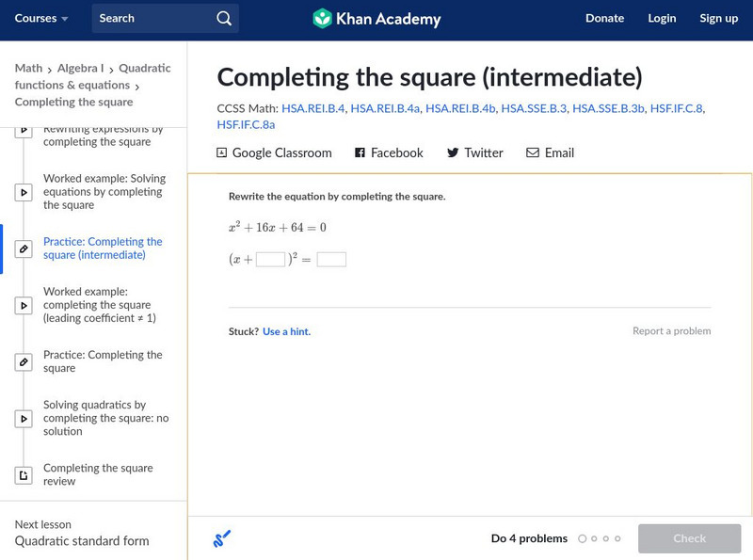Click the Donate link
This screenshot has width=753, height=560.
(x=604, y=18)
